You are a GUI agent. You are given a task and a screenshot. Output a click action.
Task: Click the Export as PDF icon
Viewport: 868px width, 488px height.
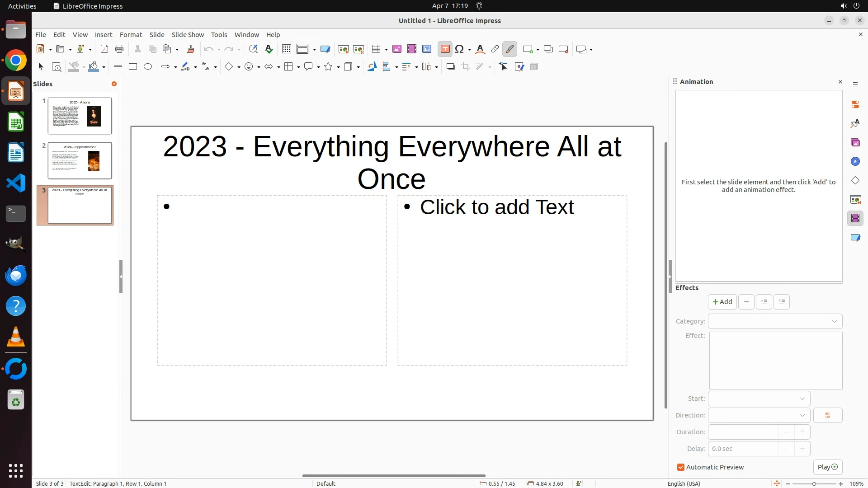tap(104, 49)
